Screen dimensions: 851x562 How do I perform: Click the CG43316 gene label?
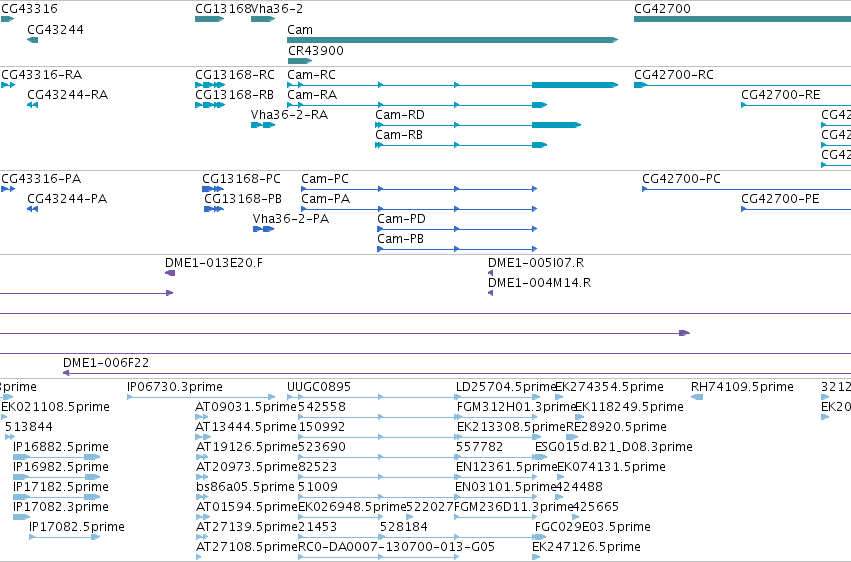click(29, 9)
